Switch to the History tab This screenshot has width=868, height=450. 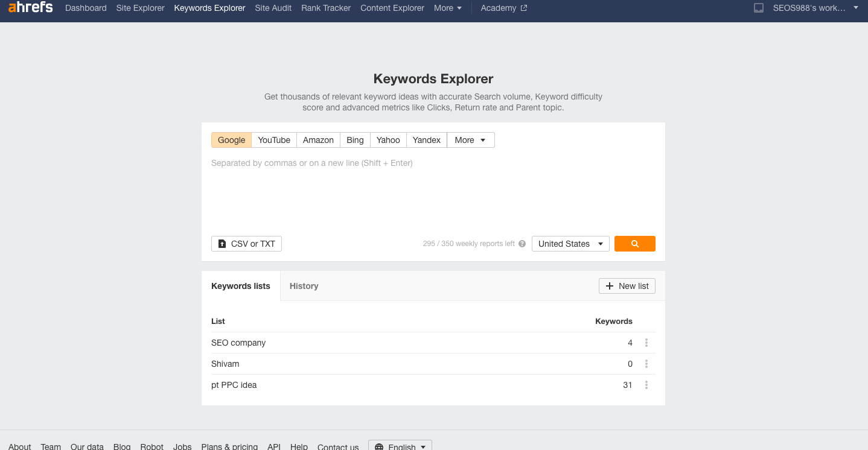(x=304, y=286)
